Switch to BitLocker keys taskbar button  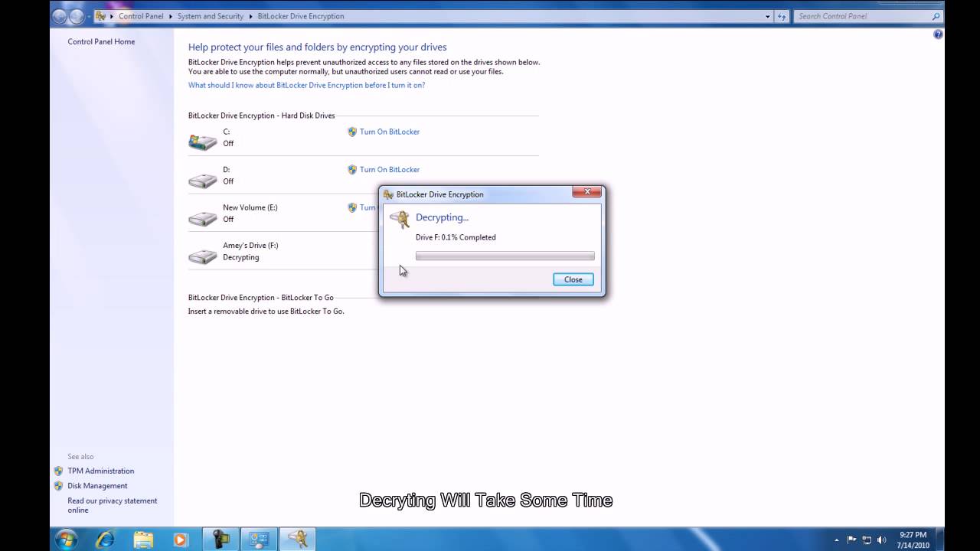pyautogui.click(x=298, y=540)
